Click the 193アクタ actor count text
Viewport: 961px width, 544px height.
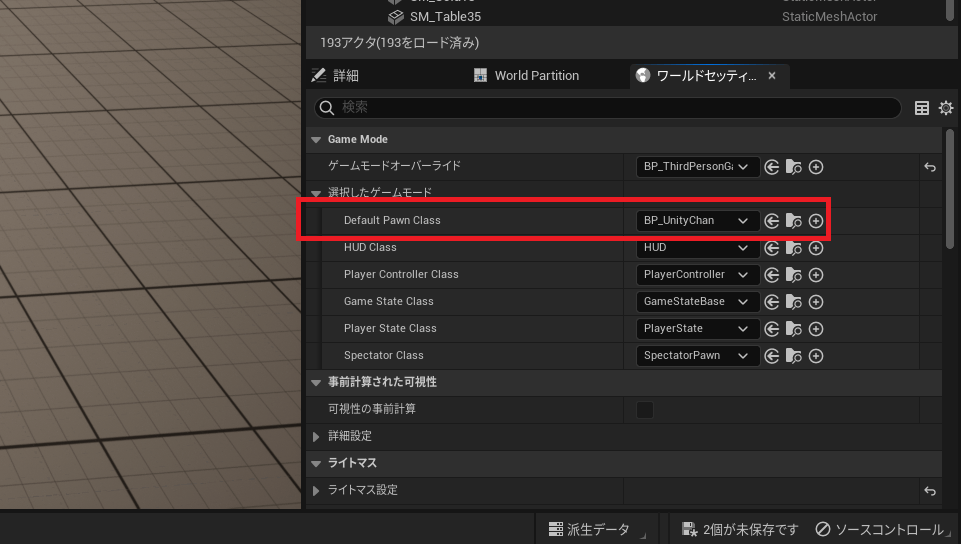click(400, 43)
